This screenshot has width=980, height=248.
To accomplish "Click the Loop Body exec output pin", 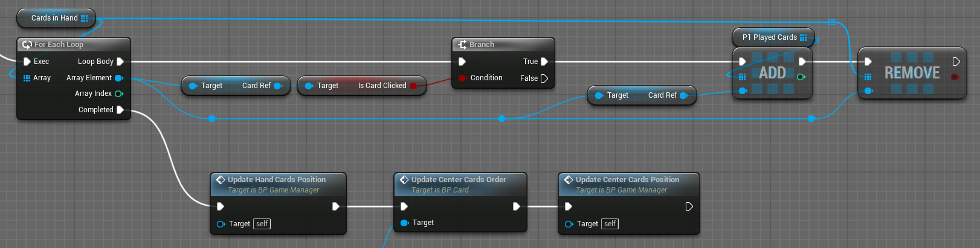I will coord(120,62).
